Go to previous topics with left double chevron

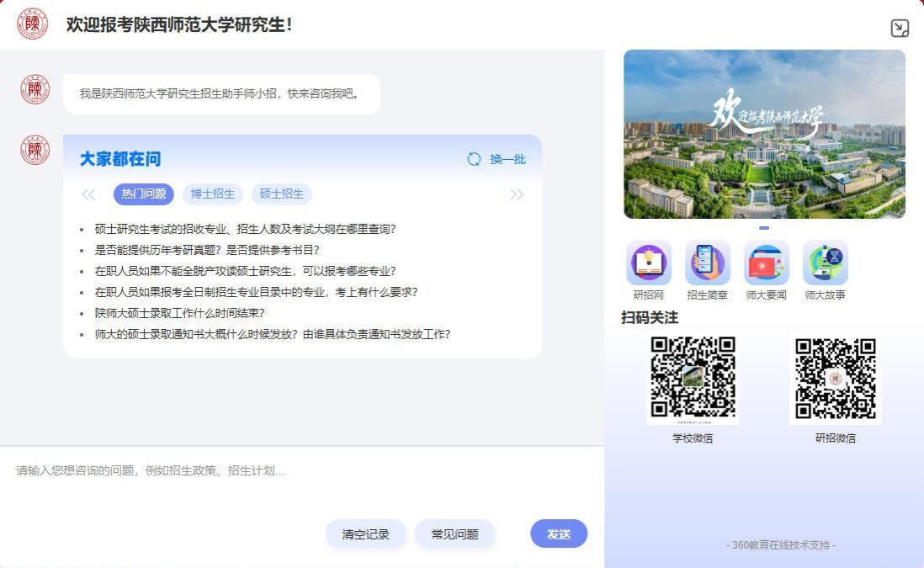(88, 194)
